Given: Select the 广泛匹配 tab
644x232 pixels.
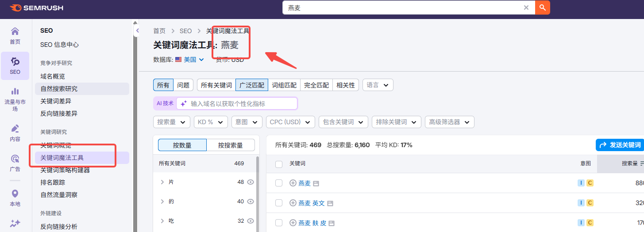Looking at the screenshot, I should click(x=252, y=85).
